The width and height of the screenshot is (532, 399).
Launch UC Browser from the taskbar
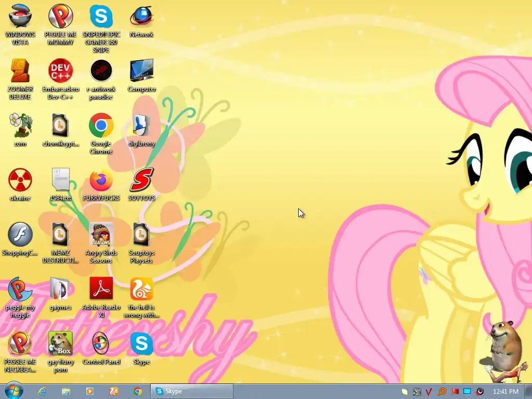point(114,391)
